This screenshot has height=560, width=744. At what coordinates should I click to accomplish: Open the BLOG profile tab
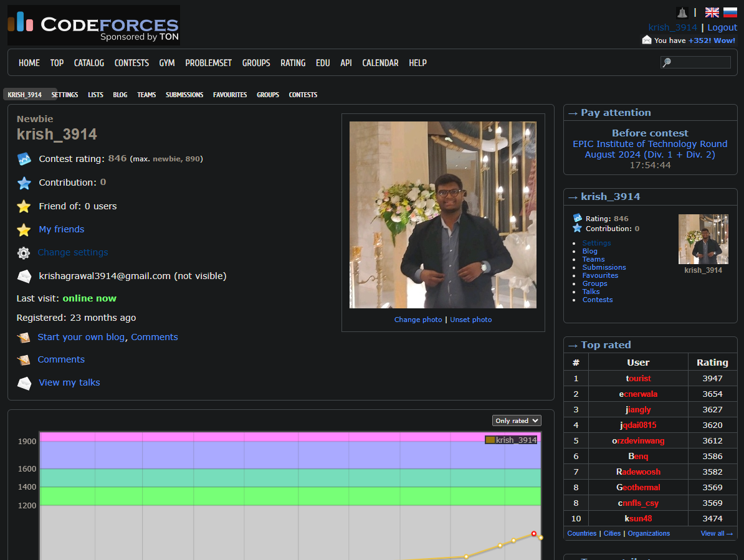click(120, 95)
